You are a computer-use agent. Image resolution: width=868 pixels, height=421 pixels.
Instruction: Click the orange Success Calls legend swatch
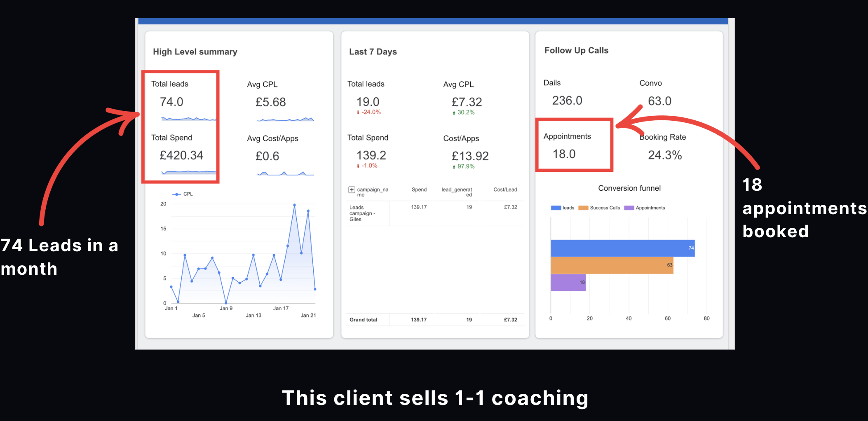[x=583, y=208]
